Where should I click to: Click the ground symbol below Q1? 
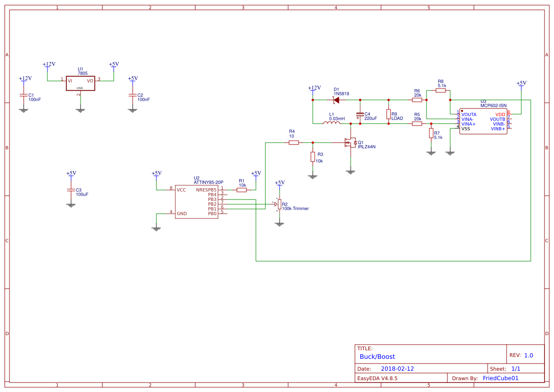point(350,171)
